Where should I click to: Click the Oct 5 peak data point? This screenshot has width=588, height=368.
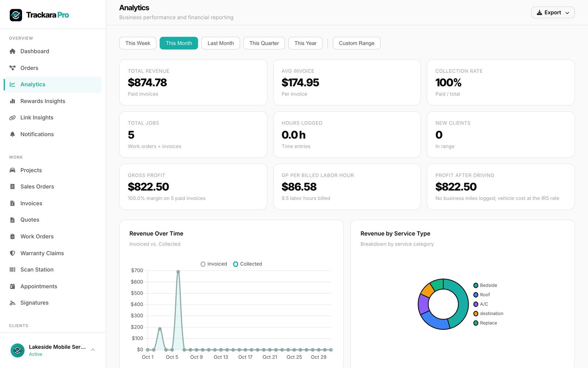(x=178, y=272)
